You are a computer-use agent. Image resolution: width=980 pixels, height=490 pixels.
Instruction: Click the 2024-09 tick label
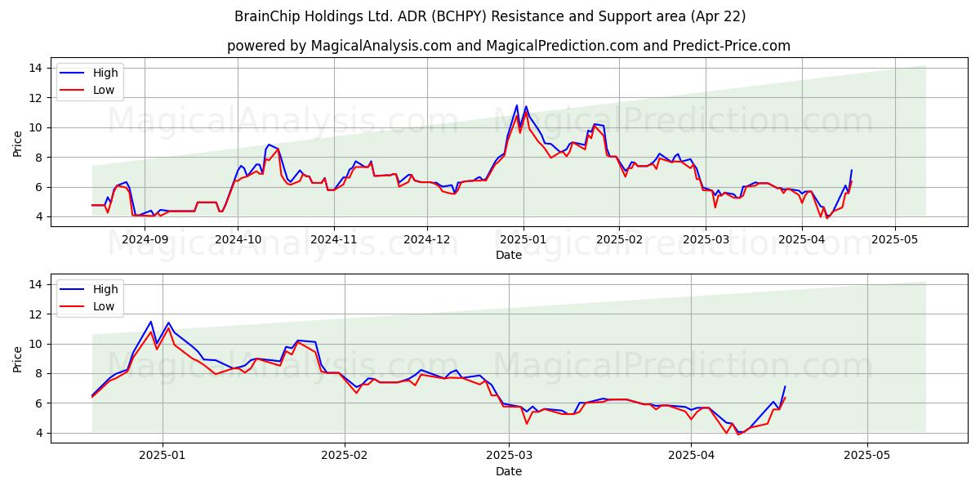click(x=144, y=239)
